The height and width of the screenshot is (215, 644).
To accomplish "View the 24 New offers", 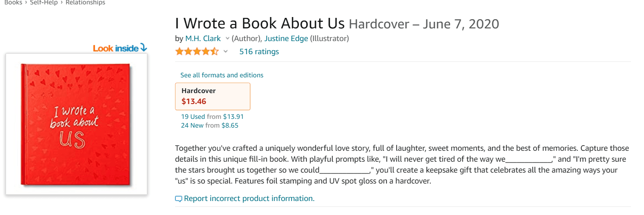I will pyautogui.click(x=192, y=125).
